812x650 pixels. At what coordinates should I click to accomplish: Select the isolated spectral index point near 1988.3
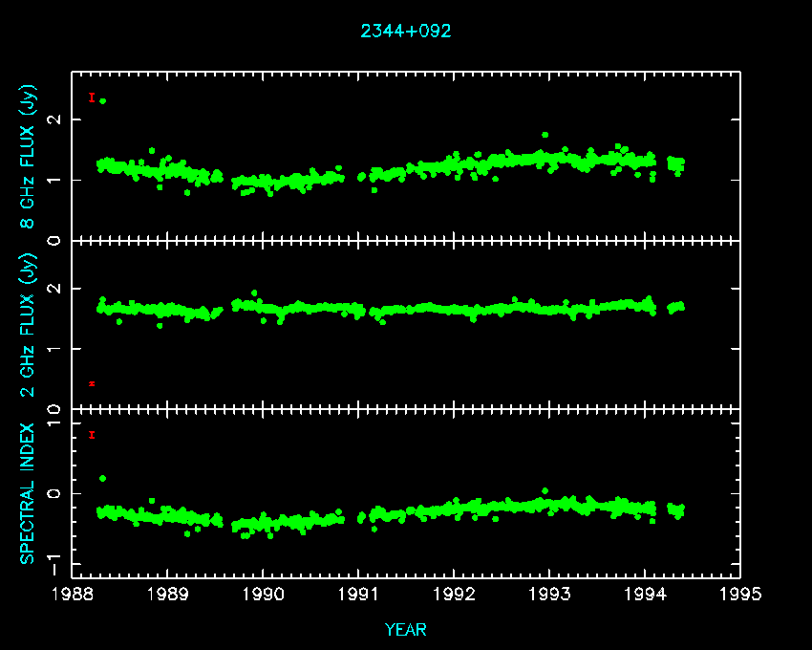coord(102,478)
